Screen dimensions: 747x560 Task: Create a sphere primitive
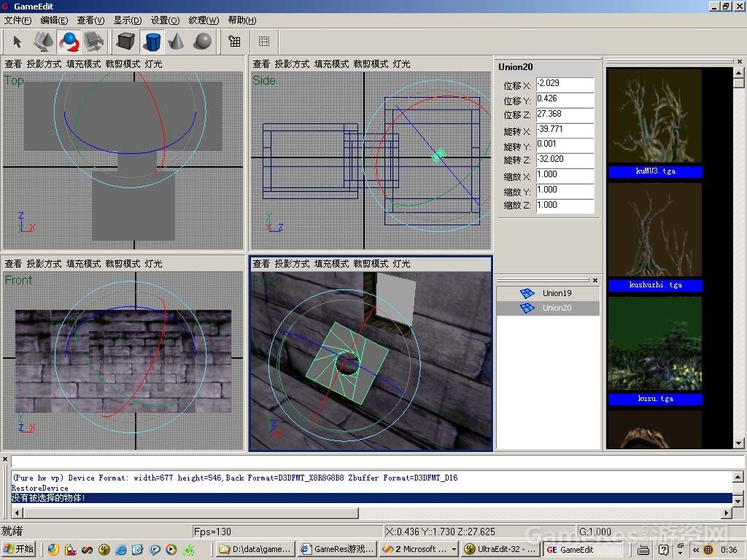pyautogui.click(x=202, y=42)
